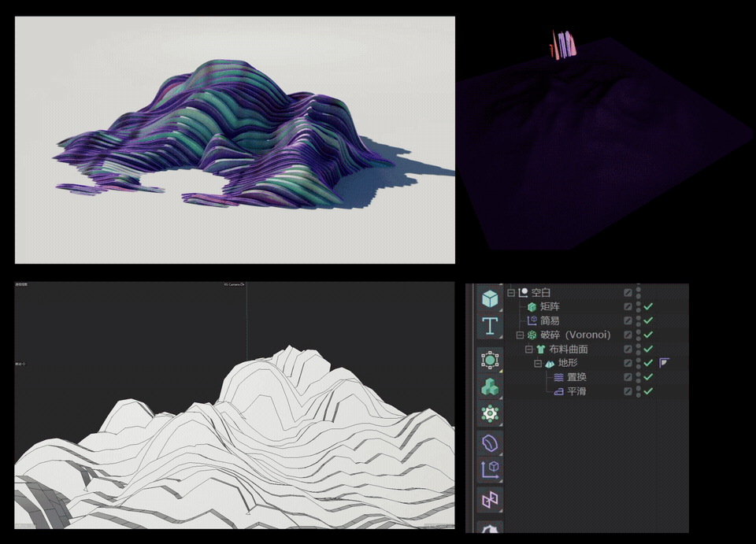The height and width of the screenshot is (544, 756).
Task: Click the layer square of 简易
Action: pos(628,320)
